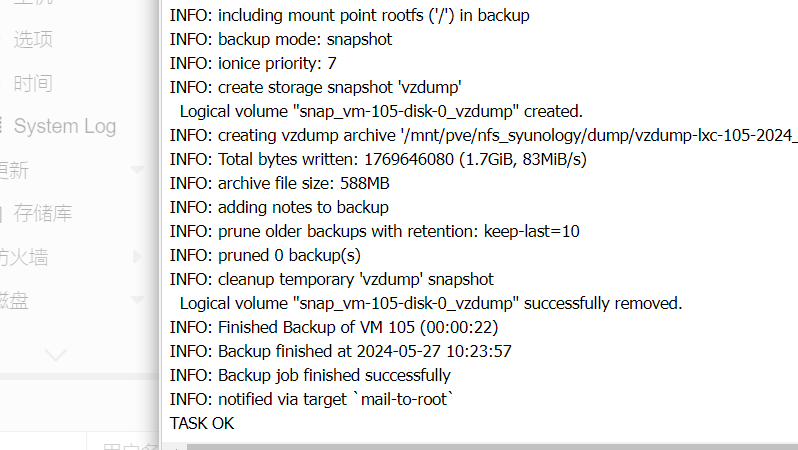Select the 防火墙 sidebar entry
798x450 pixels.
pos(23,258)
